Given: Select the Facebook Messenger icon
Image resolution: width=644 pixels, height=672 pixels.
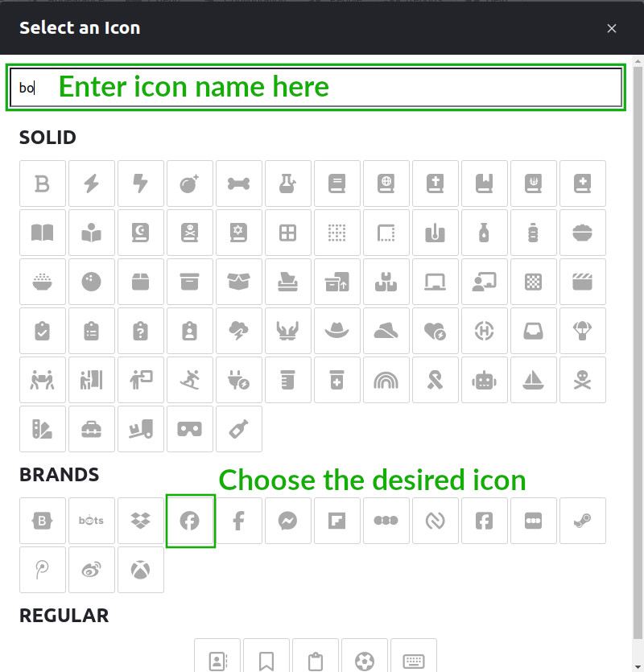Looking at the screenshot, I should (288, 521).
